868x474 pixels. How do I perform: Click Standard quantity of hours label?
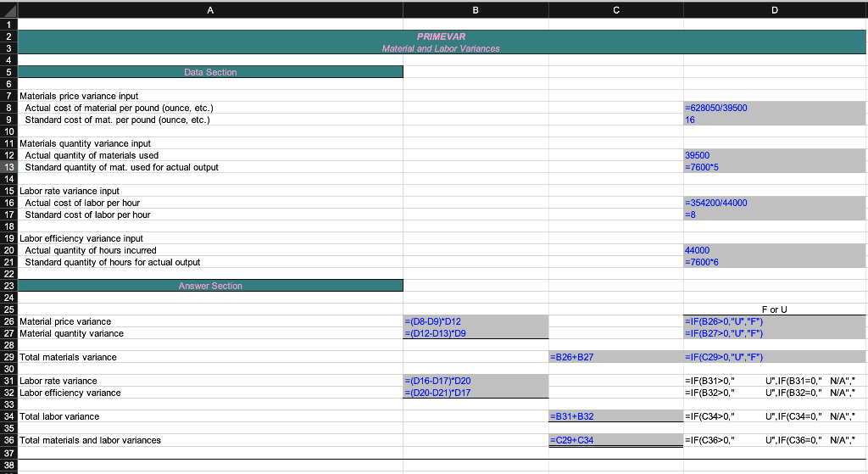113,263
